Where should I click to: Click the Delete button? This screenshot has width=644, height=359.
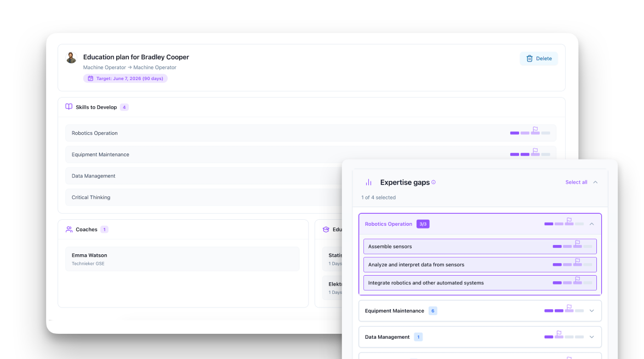(538, 58)
